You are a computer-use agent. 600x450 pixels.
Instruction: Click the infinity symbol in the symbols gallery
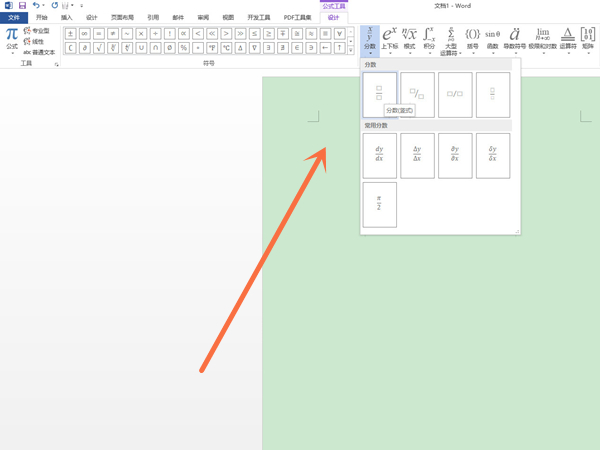click(x=85, y=33)
